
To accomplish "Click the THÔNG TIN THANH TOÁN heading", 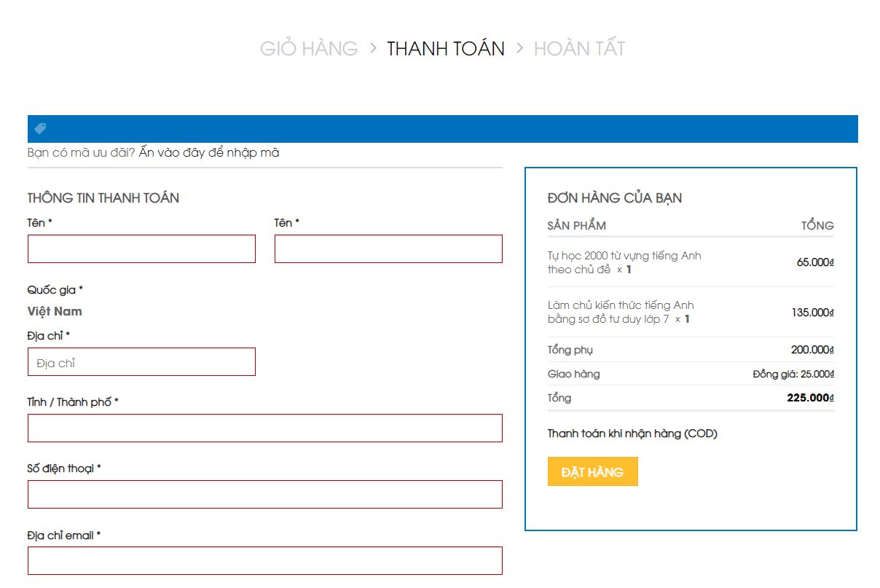I will click(x=103, y=197).
